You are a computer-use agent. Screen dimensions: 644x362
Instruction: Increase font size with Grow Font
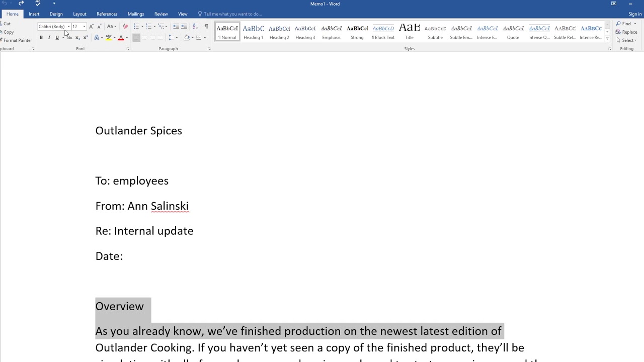[91, 26]
